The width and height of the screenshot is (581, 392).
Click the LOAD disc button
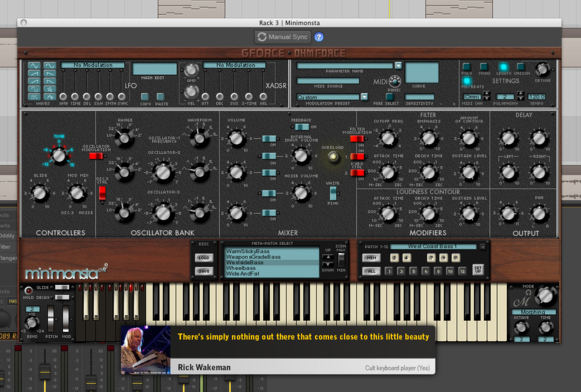coord(204,258)
